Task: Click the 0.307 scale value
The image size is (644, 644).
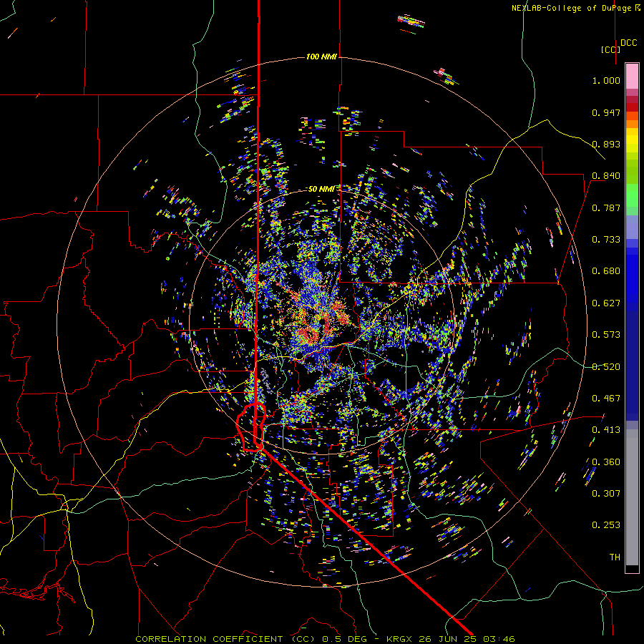Action: [x=606, y=494]
